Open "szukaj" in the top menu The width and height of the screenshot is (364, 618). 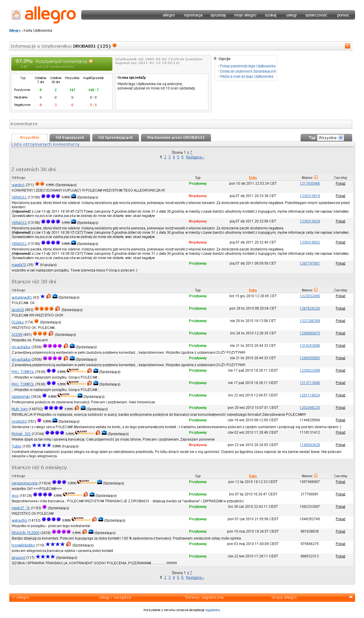(x=271, y=15)
